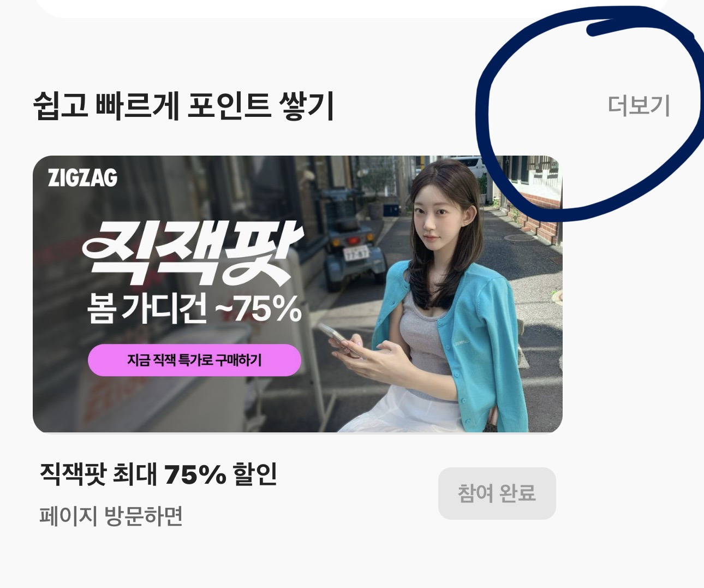Click the scooter's license plate
This screenshot has height=588, width=704.
(357, 253)
